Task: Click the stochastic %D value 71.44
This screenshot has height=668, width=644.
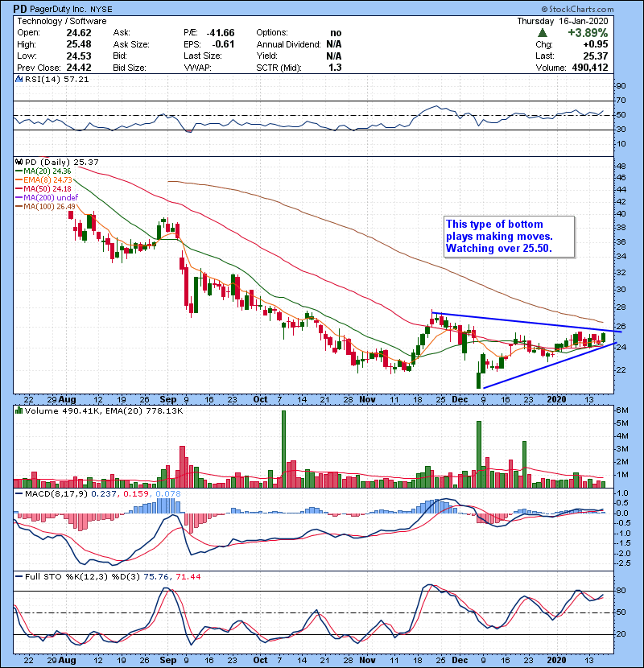Action: click(188, 576)
